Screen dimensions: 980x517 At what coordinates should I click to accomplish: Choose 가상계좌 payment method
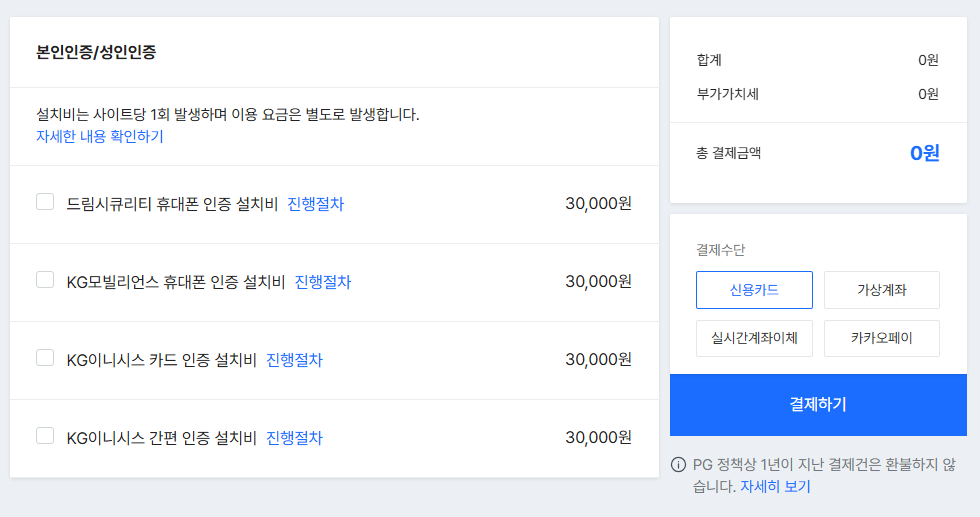point(881,290)
